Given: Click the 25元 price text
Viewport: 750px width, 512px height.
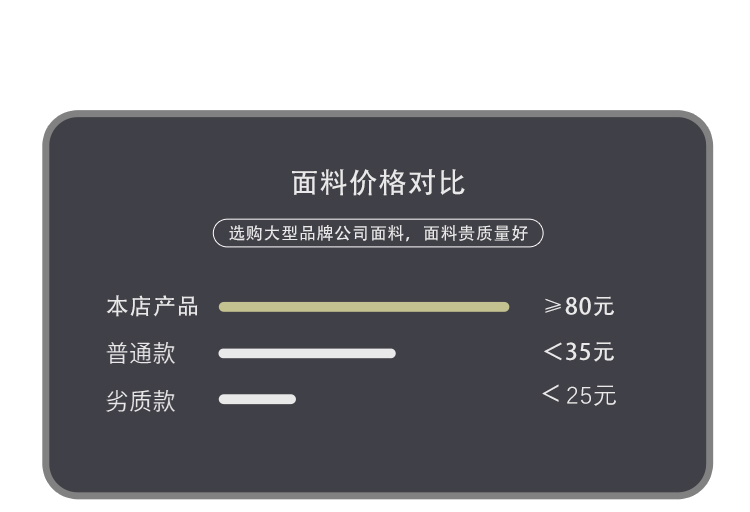Looking at the screenshot, I should point(591,395).
